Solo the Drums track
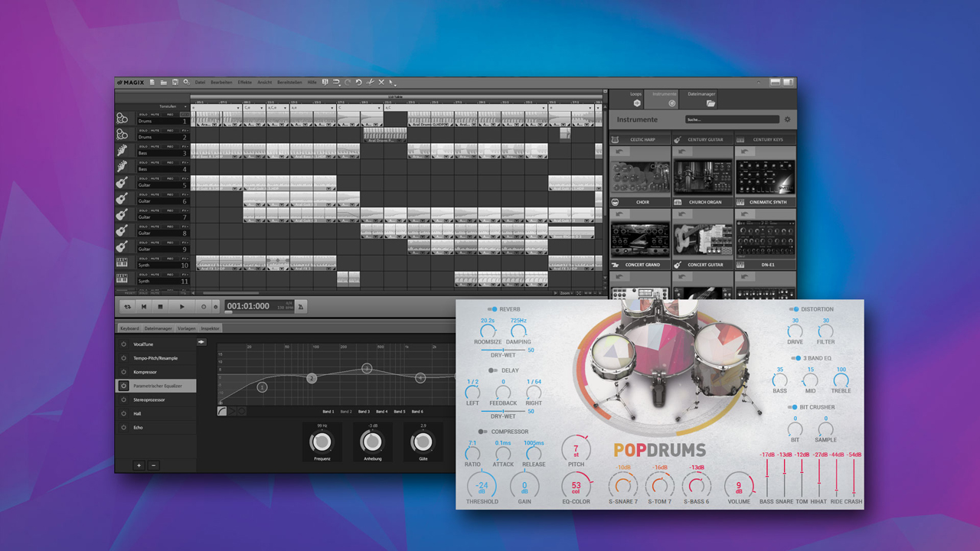This screenshot has height=551, width=980. pyautogui.click(x=144, y=115)
